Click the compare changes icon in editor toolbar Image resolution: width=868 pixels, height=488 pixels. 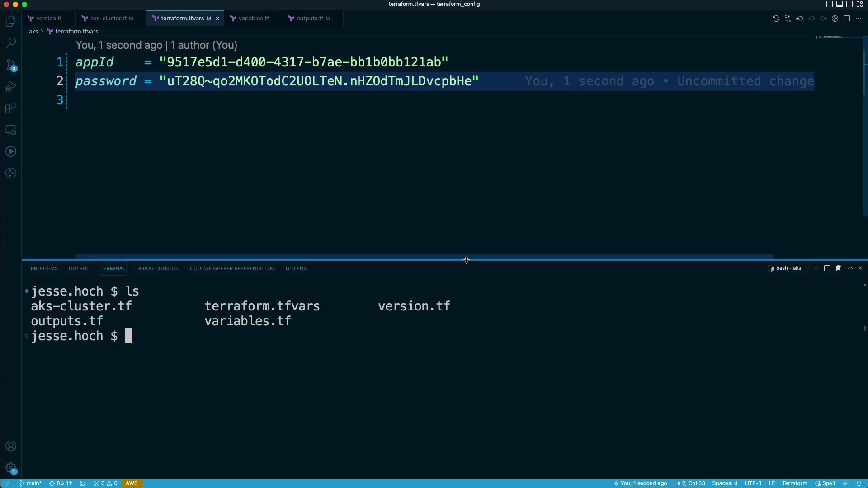tap(788, 19)
